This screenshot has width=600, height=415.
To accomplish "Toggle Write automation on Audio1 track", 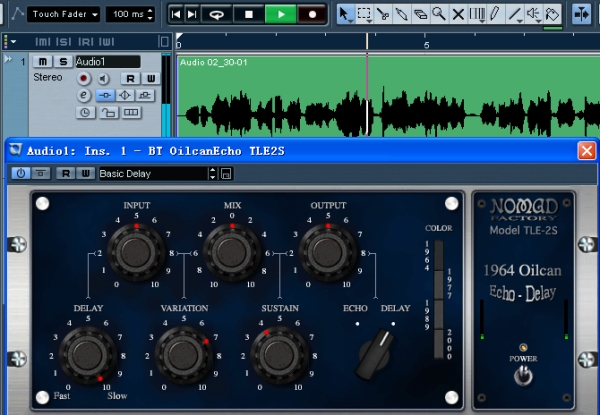I will [x=151, y=78].
